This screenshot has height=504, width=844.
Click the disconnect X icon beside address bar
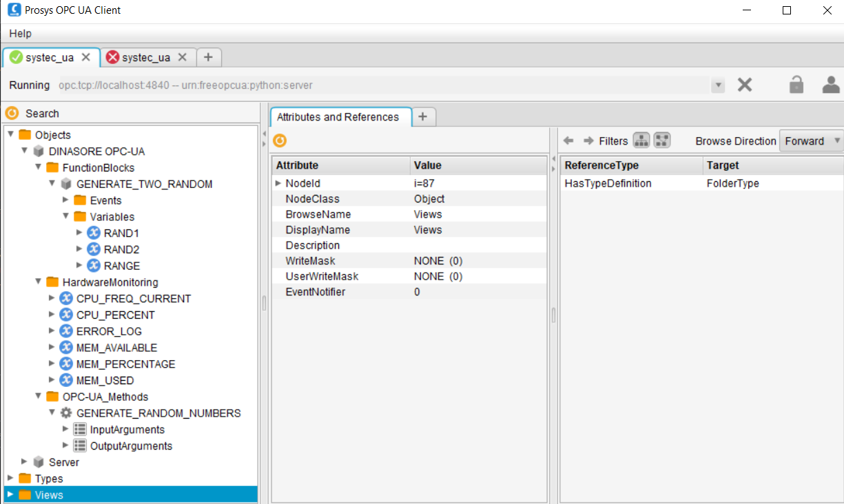(744, 85)
